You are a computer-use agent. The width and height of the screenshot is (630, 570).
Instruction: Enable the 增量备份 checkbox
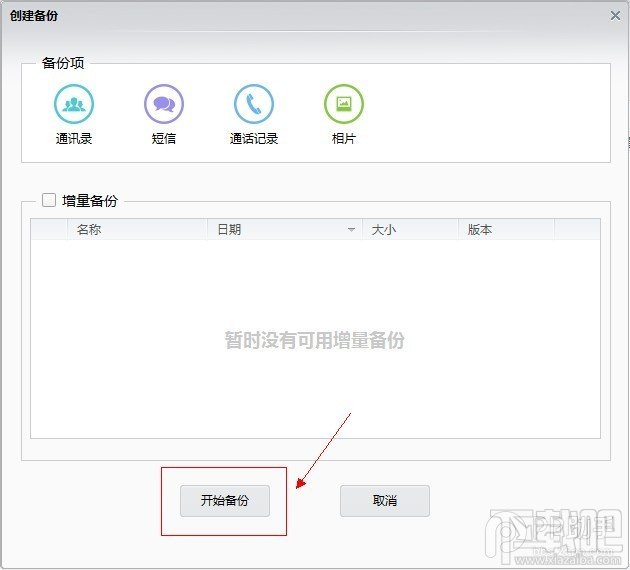[49, 200]
